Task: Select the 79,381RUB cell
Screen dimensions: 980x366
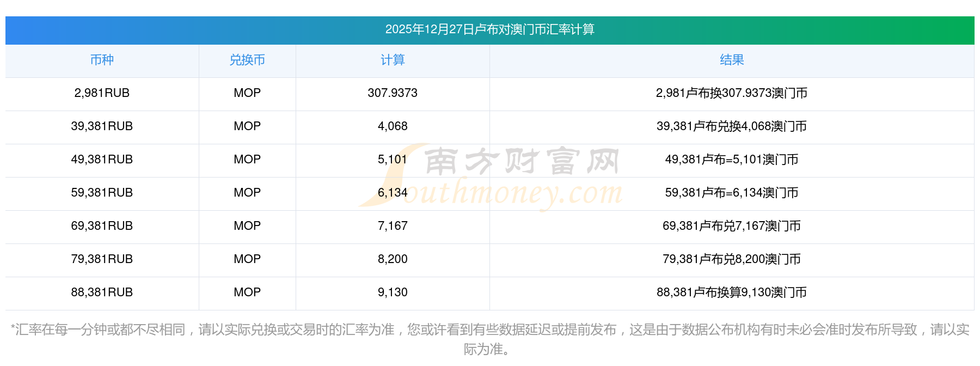Action: pos(102,259)
